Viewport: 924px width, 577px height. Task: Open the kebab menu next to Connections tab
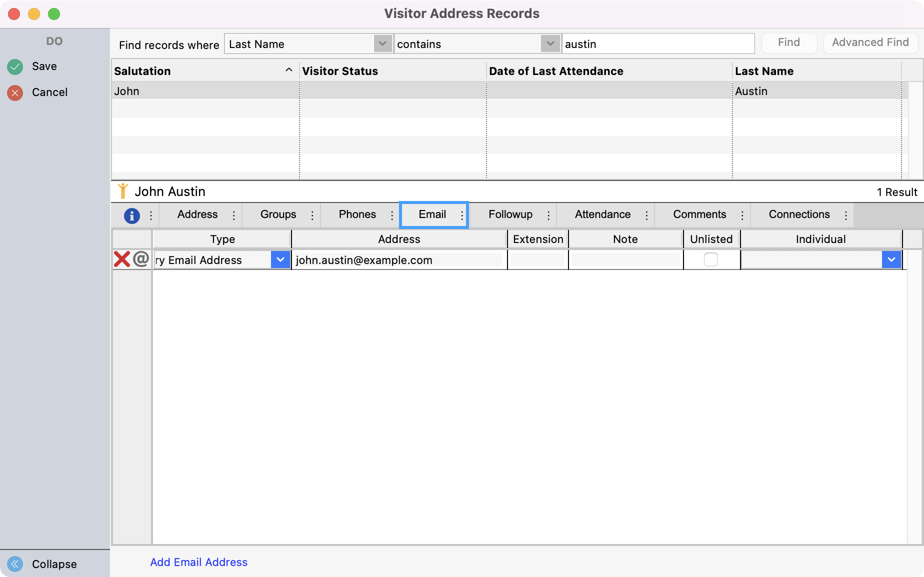tap(845, 214)
